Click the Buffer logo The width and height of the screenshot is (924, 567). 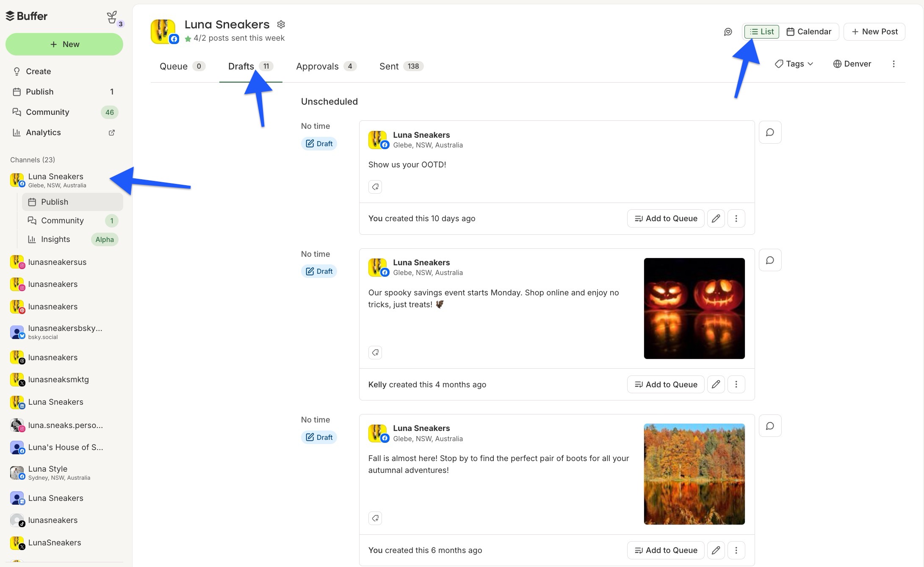(x=26, y=16)
